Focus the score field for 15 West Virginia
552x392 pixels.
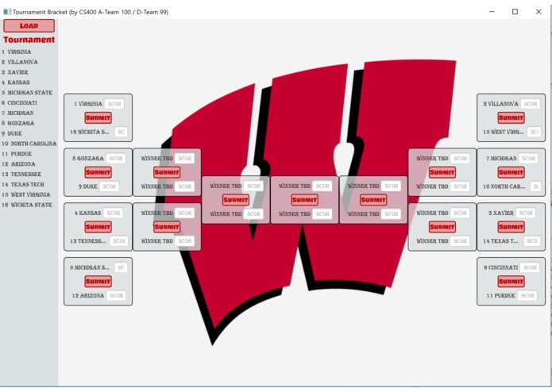coord(534,132)
